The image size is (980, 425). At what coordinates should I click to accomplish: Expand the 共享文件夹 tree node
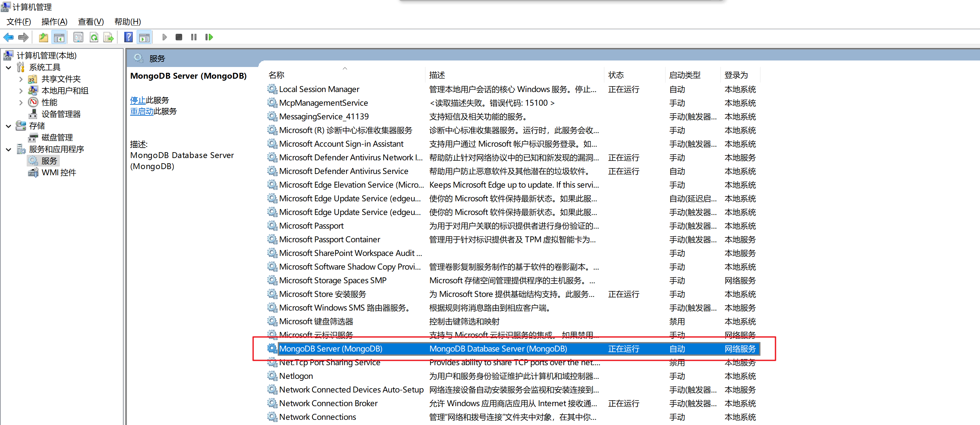(x=21, y=79)
